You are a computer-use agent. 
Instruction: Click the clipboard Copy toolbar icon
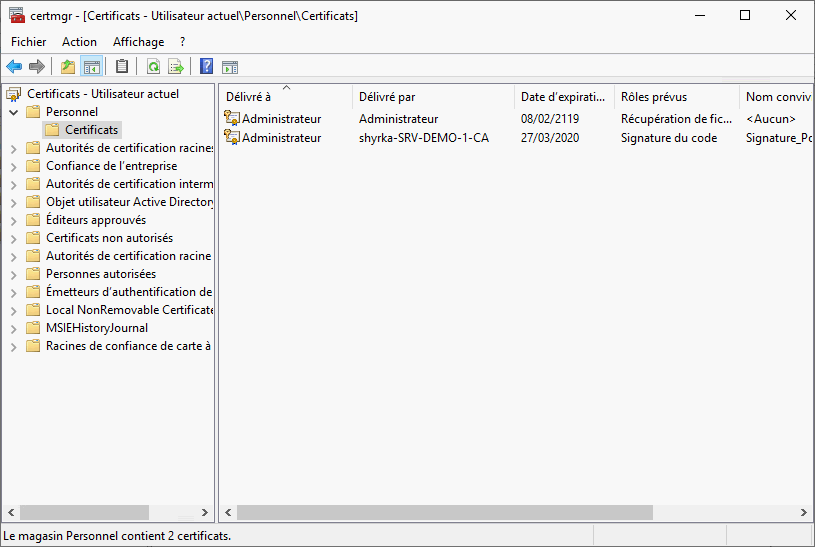click(122, 67)
